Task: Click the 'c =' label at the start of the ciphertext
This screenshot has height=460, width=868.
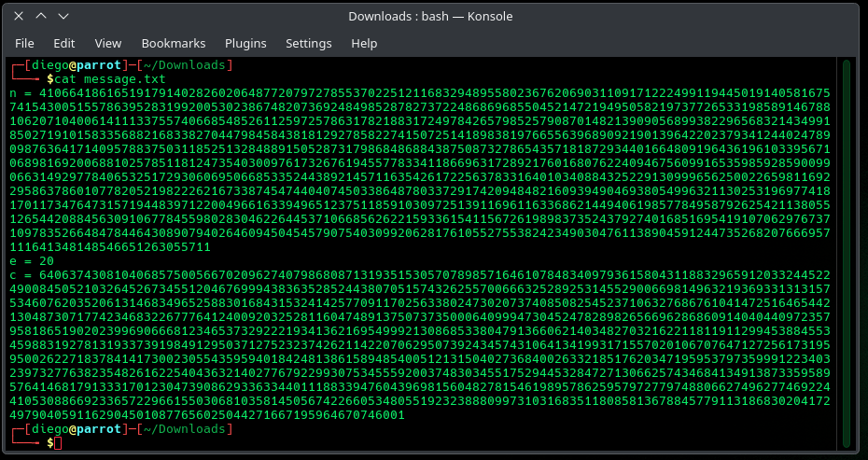Action: tap(21, 275)
